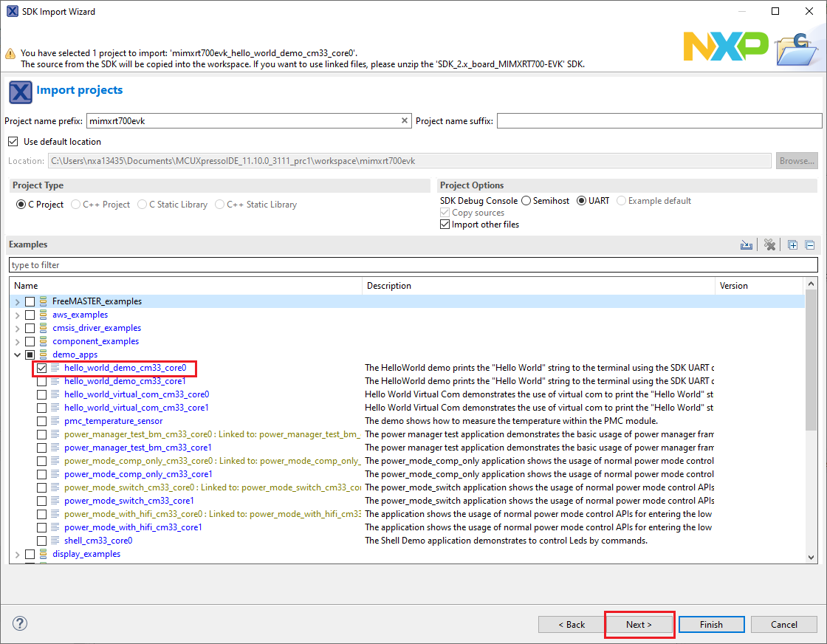
Task: Click the import-from-file icon in Examples toolbar
Action: 747,245
